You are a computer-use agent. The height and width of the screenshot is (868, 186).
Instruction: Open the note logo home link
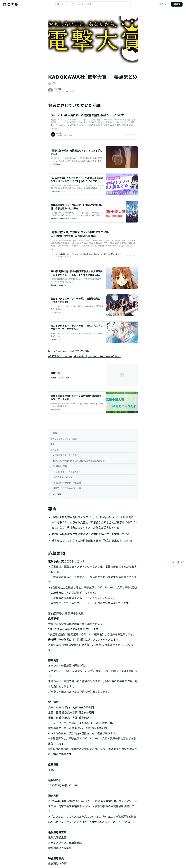(x=10, y=4)
